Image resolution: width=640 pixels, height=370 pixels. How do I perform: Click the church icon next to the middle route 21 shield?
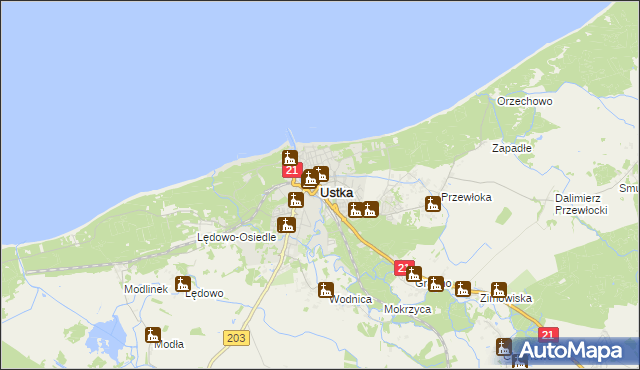pos(414,274)
